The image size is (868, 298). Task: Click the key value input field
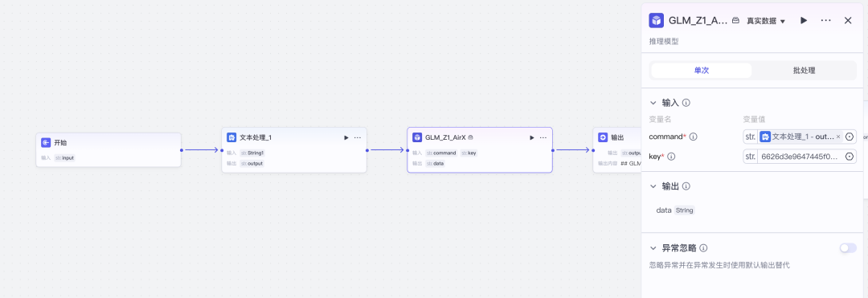(800, 157)
